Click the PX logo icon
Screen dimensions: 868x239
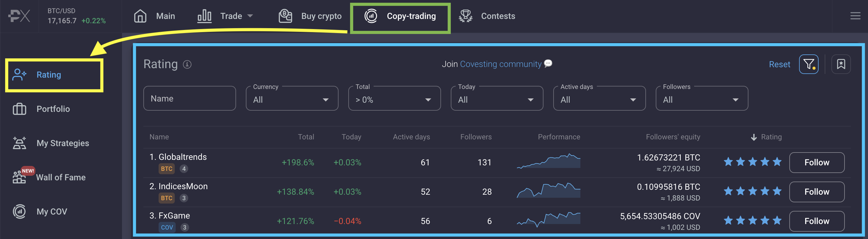tap(19, 16)
